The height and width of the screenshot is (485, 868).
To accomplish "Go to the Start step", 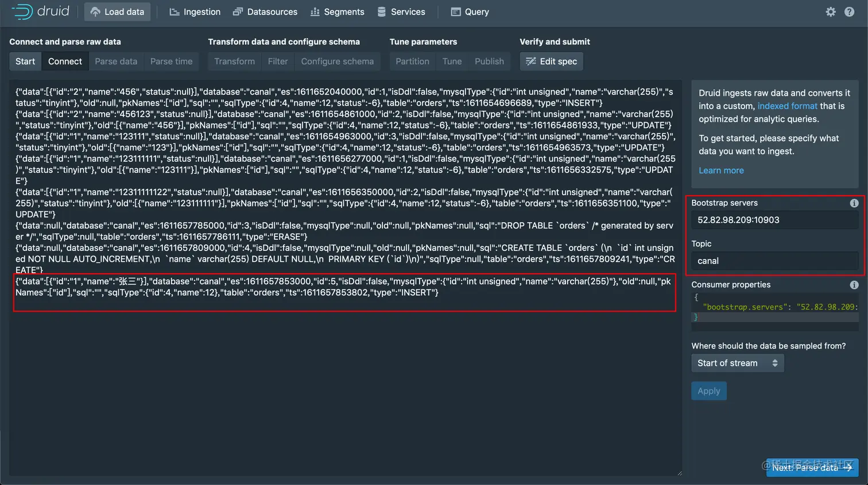I will pos(25,61).
